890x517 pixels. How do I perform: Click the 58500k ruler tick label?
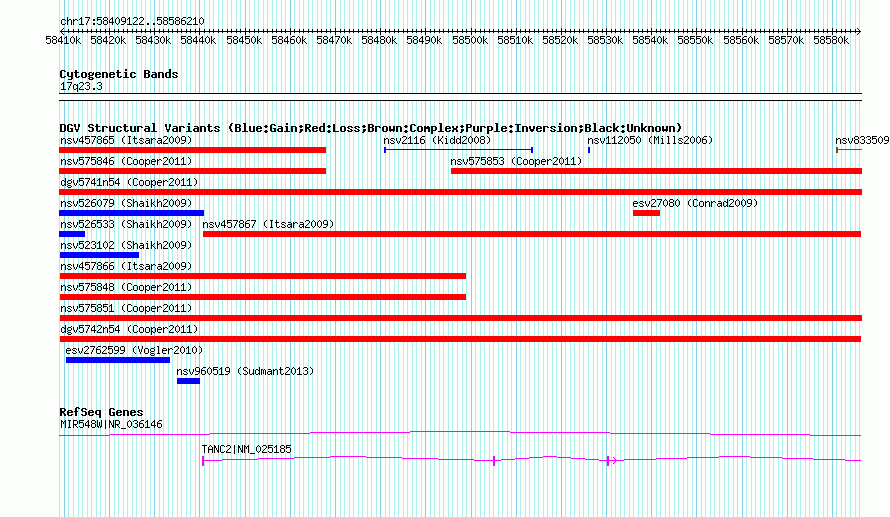(x=470, y=40)
